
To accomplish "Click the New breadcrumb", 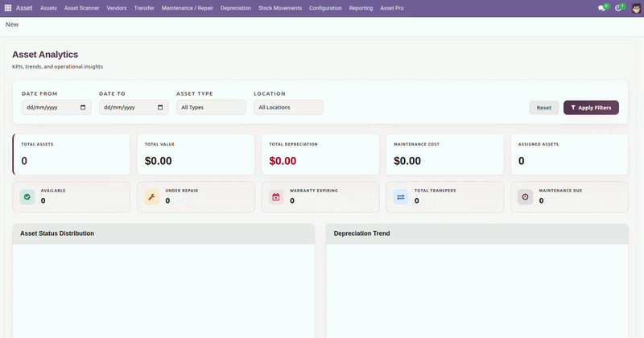I will [x=12, y=25].
